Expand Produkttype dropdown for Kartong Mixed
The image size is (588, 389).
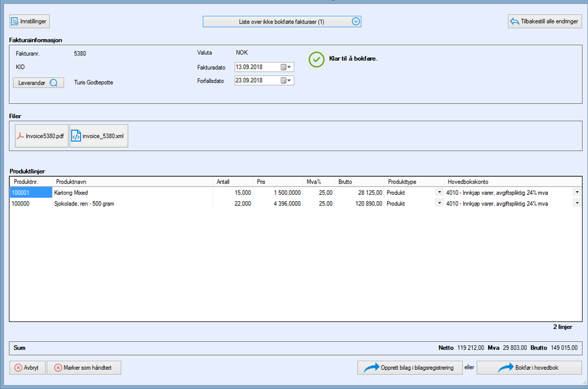[x=439, y=192]
